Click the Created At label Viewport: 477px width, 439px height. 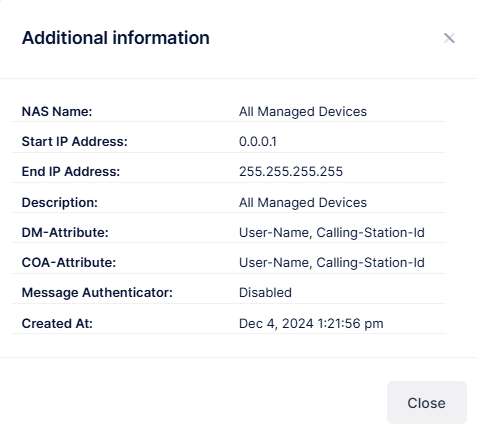[x=57, y=323]
